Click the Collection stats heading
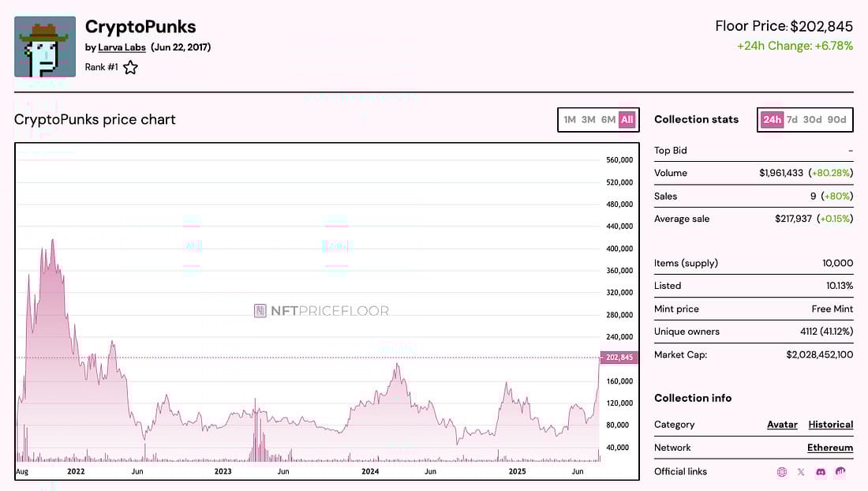Screen dimensions: 868x491 click(x=697, y=119)
